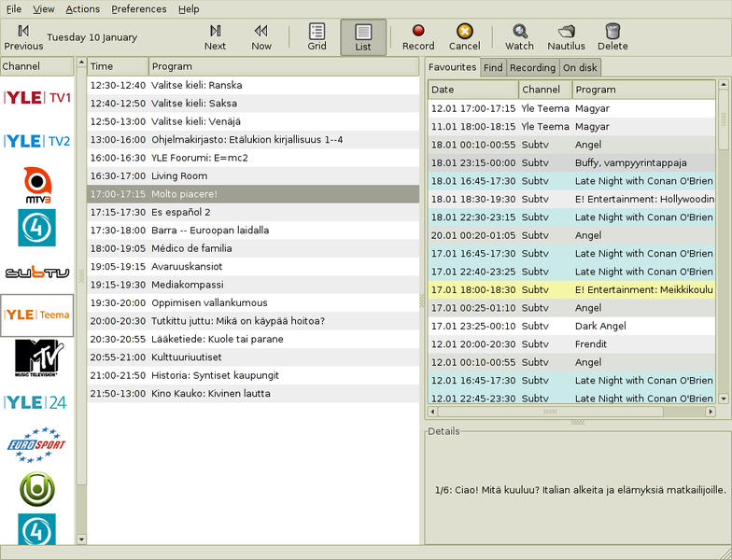
Task: Select program 'Valitse kieli: Ranska'
Action: coord(253,85)
